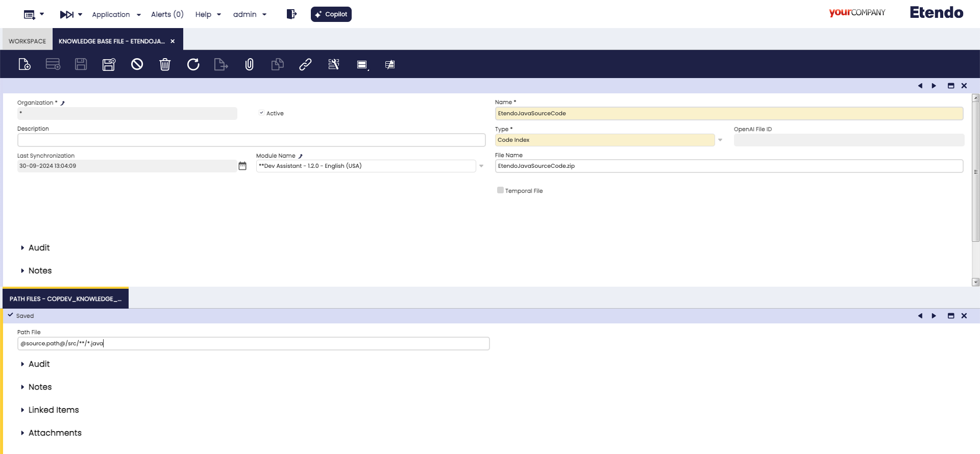Open the Type dropdown arrow
This screenshot has width=980, height=454.
click(x=720, y=140)
